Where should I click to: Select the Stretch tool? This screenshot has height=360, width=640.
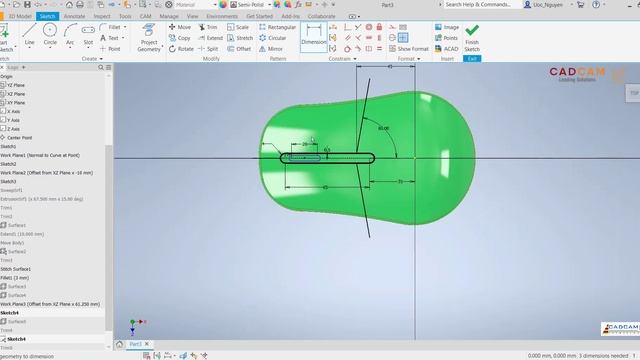(x=240, y=38)
